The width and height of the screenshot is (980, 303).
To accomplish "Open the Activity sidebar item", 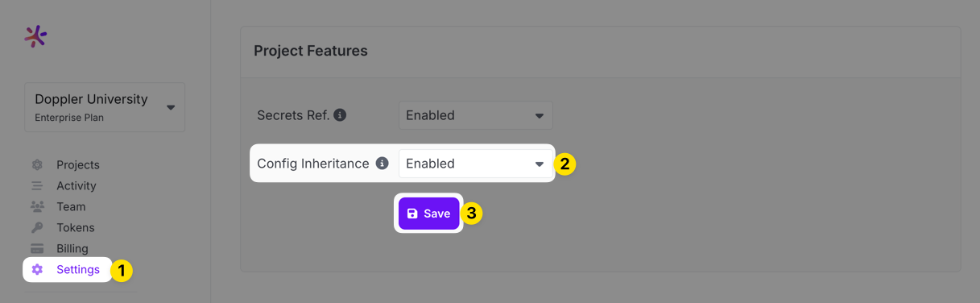I will pos(76,185).
